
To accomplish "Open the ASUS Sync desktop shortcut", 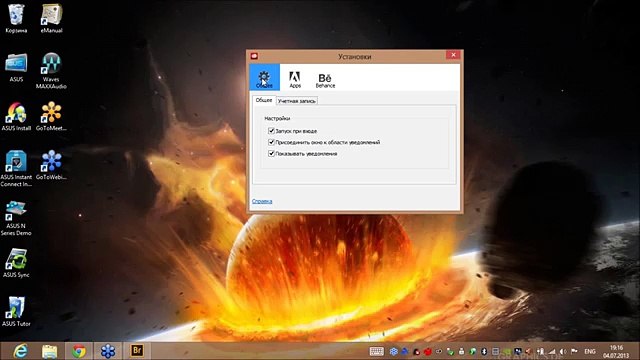I will (16, 263).
